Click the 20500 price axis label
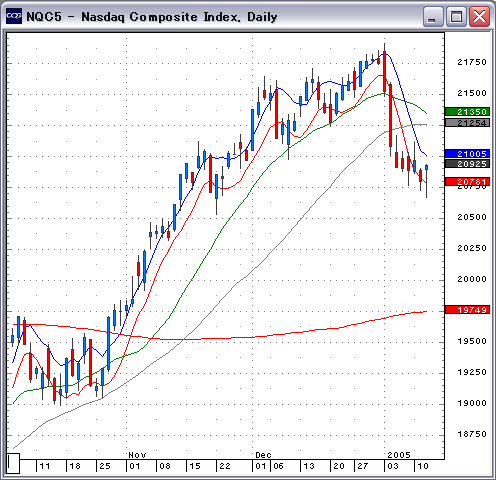This screenshot has width=496, height=480. pyautogui.click(x=472, y=217)
